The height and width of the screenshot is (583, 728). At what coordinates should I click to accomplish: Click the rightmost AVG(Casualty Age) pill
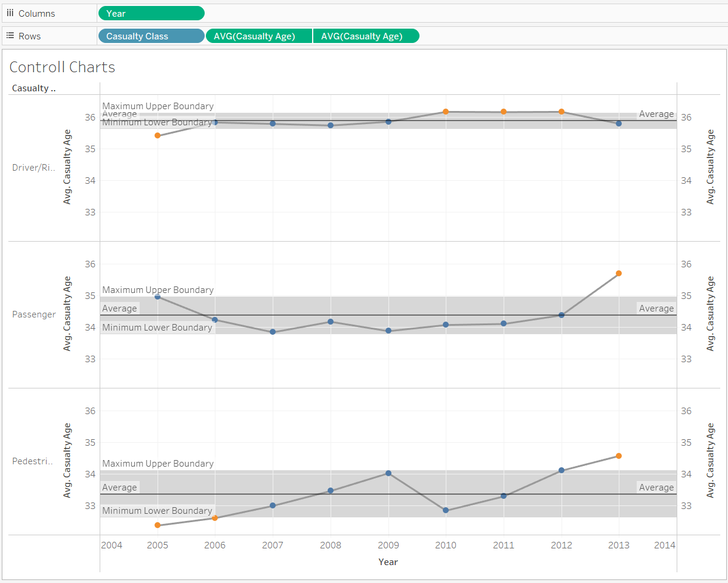[366, 36]
